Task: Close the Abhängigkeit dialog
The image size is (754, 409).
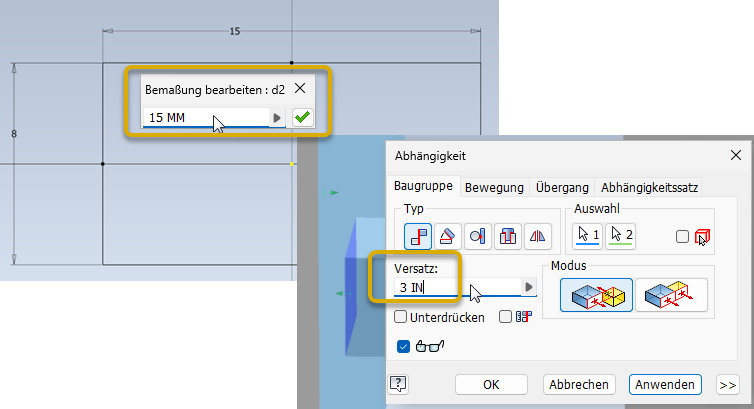Action: [x=736, y=155]
